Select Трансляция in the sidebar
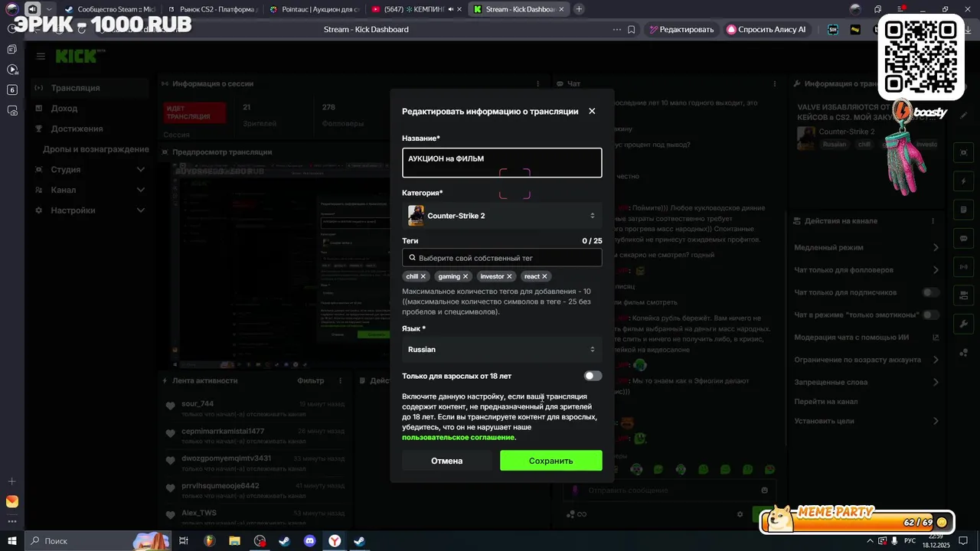This screenshot has height=551, width=980. (x=90, y=88)
